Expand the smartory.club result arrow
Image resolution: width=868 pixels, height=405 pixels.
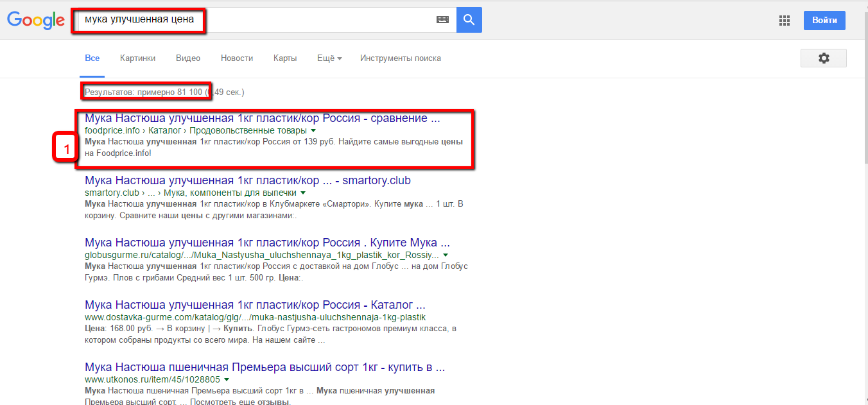(x=303, y=193)
